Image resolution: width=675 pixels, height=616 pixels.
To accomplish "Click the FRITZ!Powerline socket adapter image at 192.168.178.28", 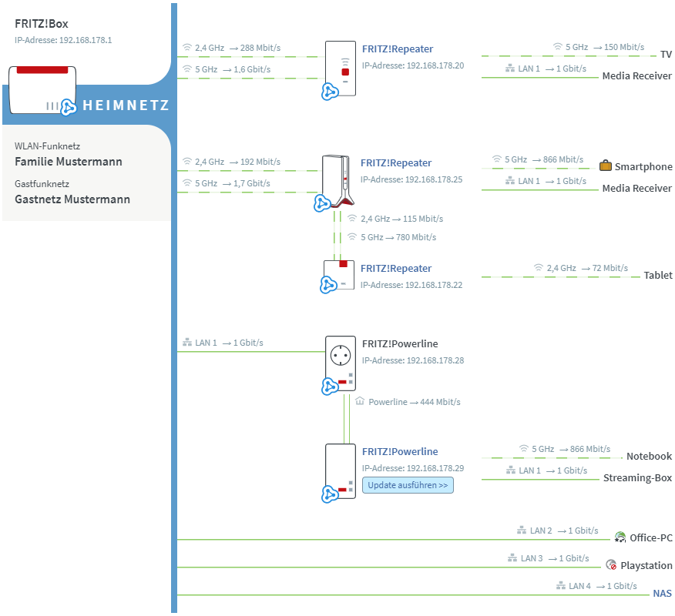I will coord(340,363).
